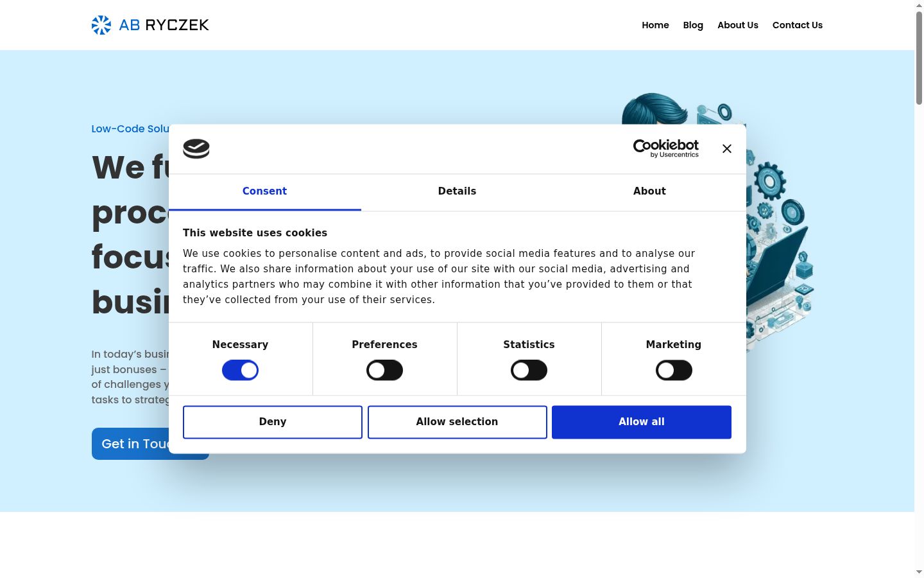Enable the Preferences cookies switch
Screen dimensions: 924x578
(x=384, y=371)
